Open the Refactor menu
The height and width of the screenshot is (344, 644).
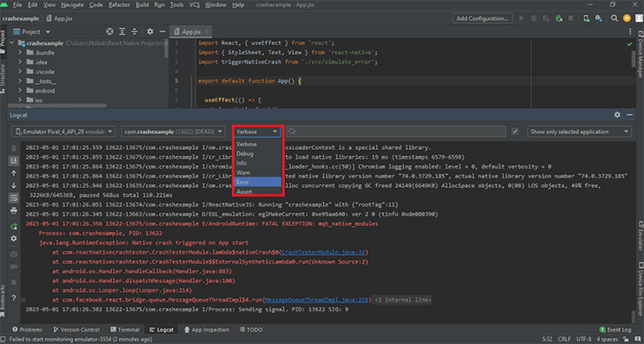(119, 5)
